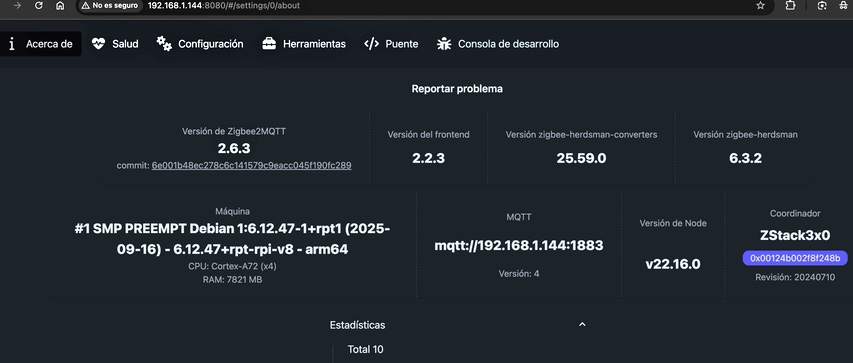Open the Consola de desarrollo tab
This screenshot has width=853, height=363.
(498, 44)
